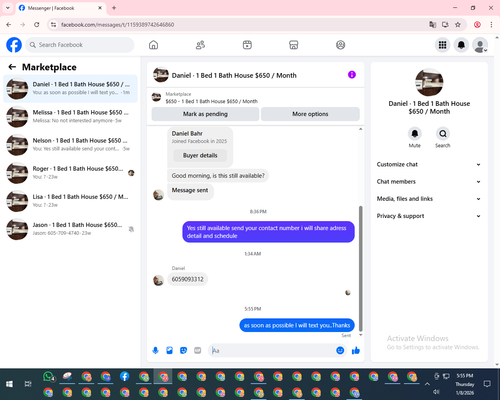Click the phone number message 6059093312
The image size is (500, 400).
(x=187, y=279)
